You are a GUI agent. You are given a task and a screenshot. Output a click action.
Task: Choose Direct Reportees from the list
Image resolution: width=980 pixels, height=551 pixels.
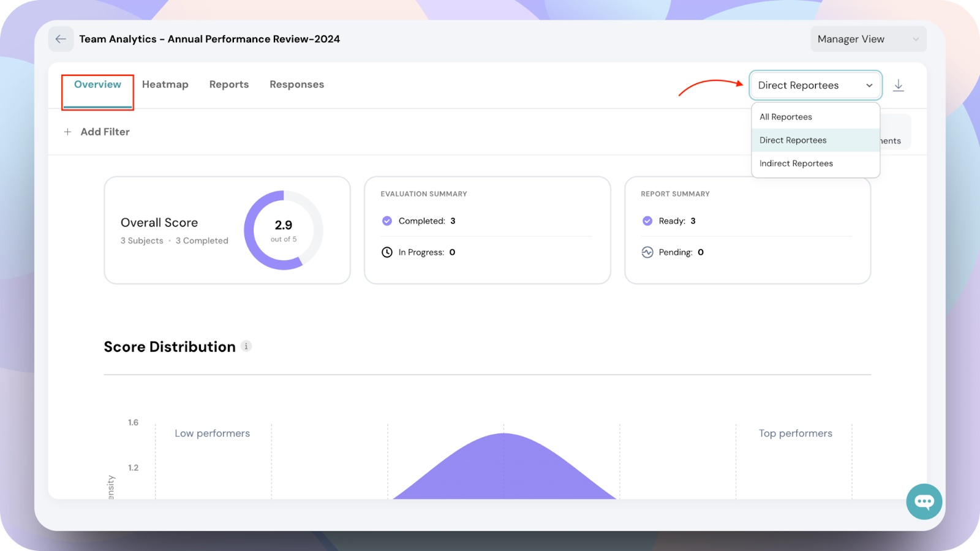[x=815, y=140]
